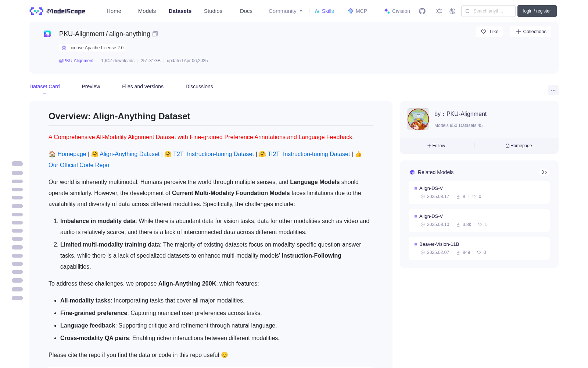Visit the PKU-Alignment Homepage button
The height and width of the screenshot is (368, 588).
click(x=519, y=146)
